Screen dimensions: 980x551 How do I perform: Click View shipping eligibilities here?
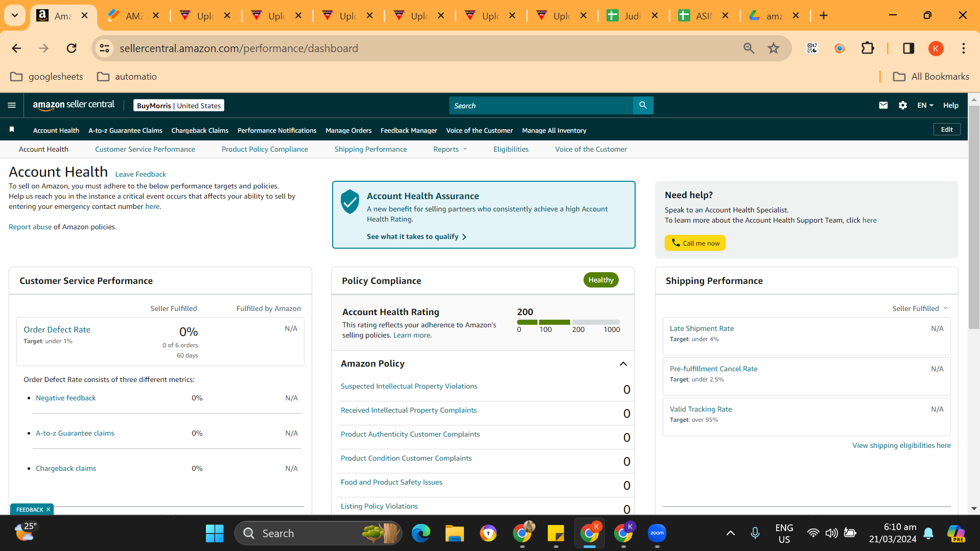click(901, 445)
